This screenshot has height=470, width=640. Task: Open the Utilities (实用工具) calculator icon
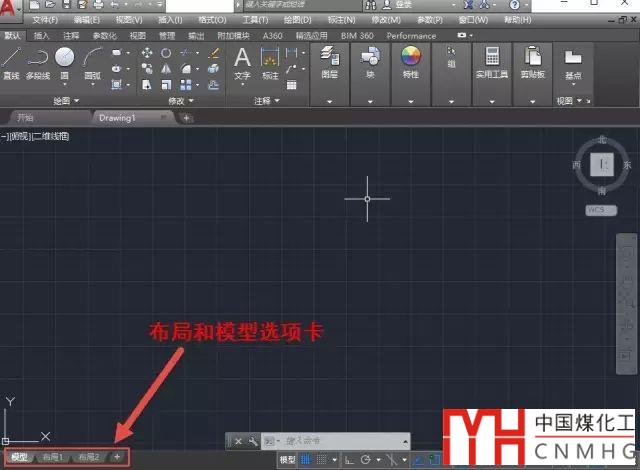[x=492, y=60]
